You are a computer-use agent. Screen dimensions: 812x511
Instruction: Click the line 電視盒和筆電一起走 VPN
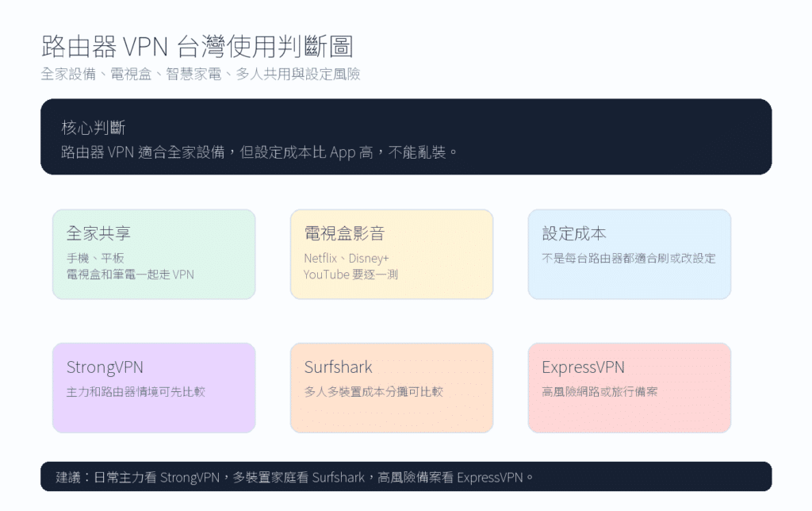[x=130, y=275]
